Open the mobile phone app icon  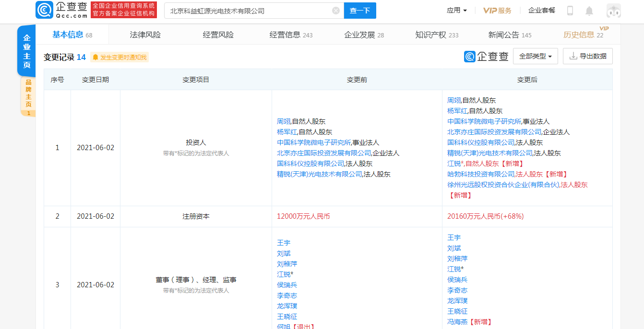point(570,11)
